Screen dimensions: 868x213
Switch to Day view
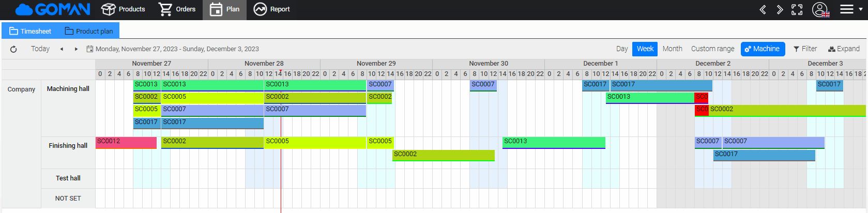(x=622, y=49)
